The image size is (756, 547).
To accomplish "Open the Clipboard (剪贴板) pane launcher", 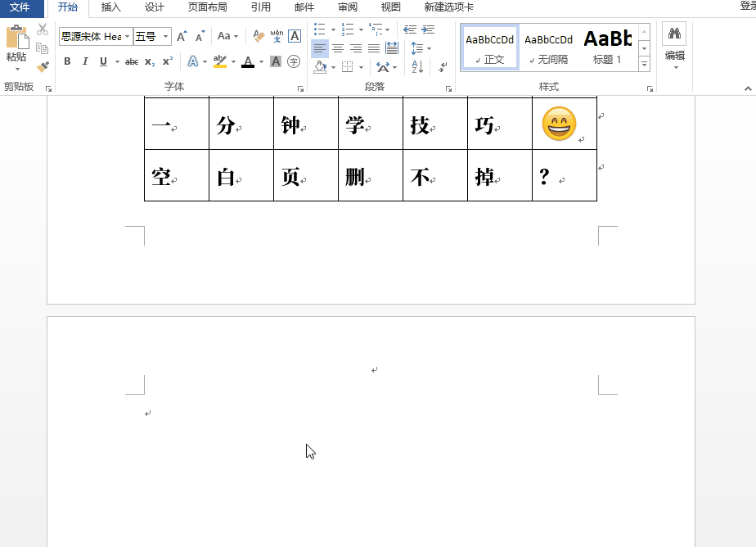I will [x=49, y=88].
